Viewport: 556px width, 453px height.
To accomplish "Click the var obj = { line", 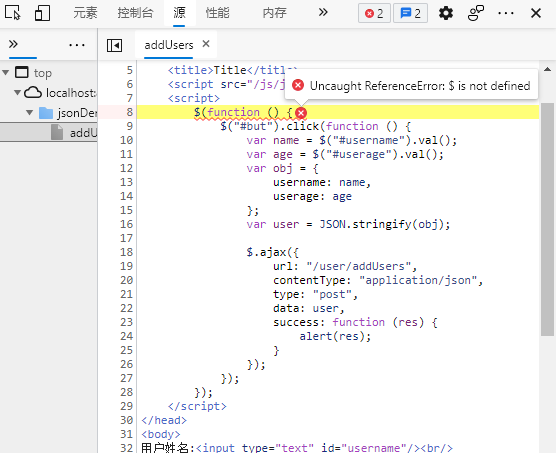I will [282, 168].
